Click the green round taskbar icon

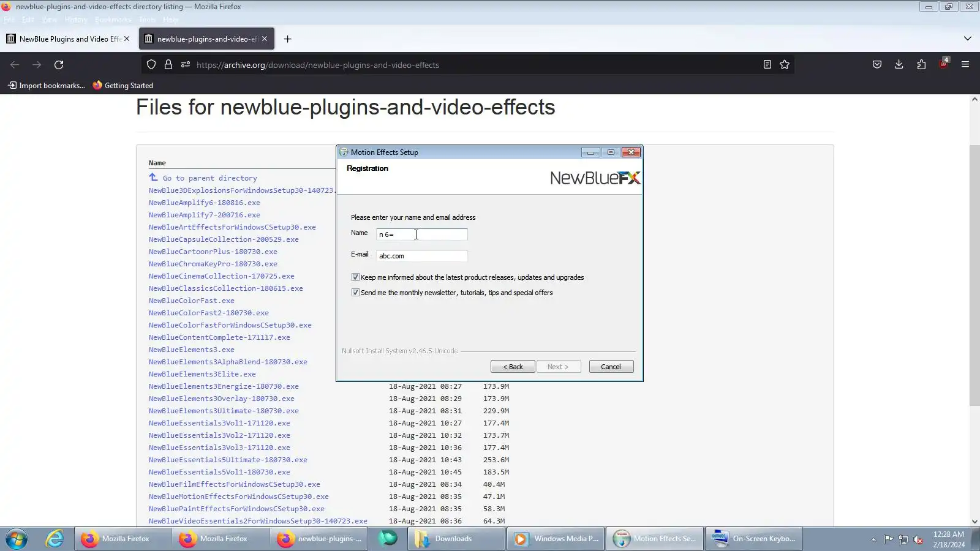click(387, 539)
